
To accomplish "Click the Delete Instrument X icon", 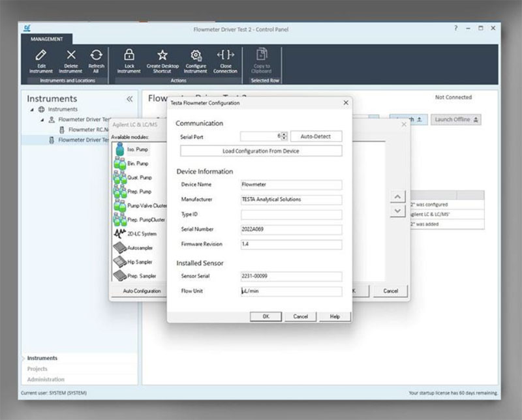I will (x=71, y=55).
